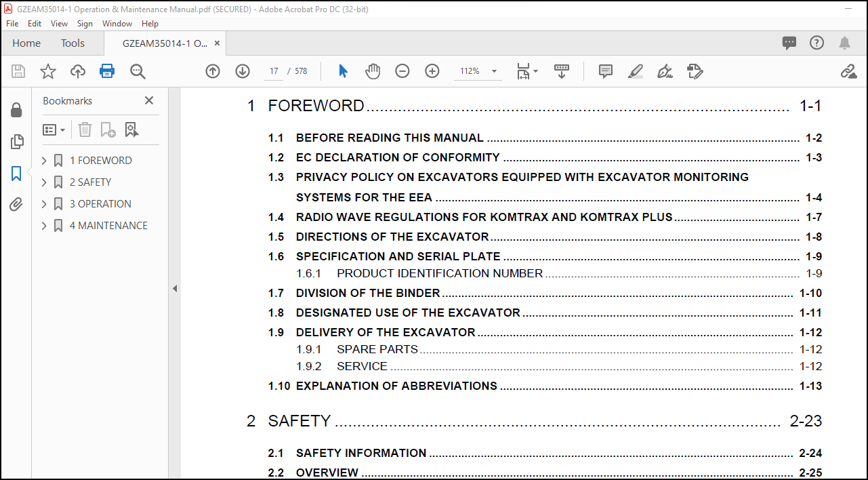Close the Bookmarks panel

click(149, 100)
